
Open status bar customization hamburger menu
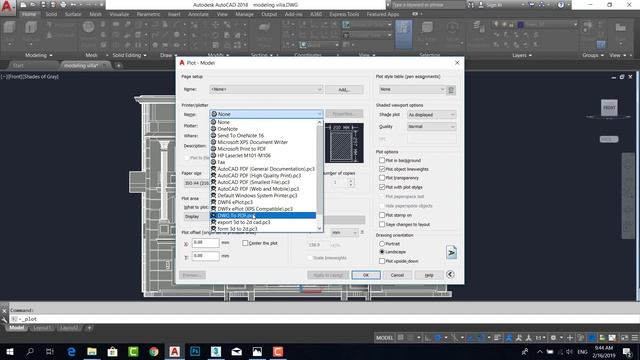[x=634, y=338]
